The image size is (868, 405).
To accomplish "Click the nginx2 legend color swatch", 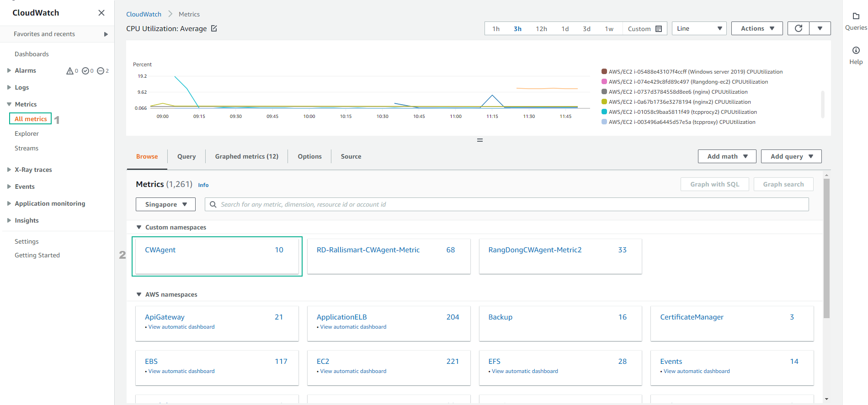I will (x=604, y=101).
